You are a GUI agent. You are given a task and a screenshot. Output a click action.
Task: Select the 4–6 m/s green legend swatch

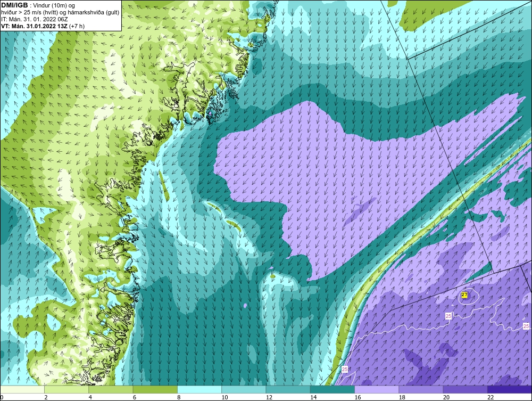(111, 390)
